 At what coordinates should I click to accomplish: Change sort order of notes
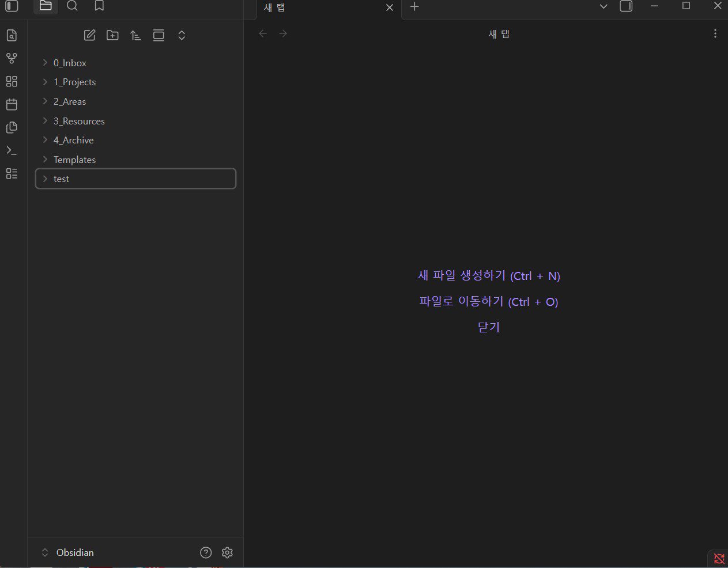pos(135,35)
